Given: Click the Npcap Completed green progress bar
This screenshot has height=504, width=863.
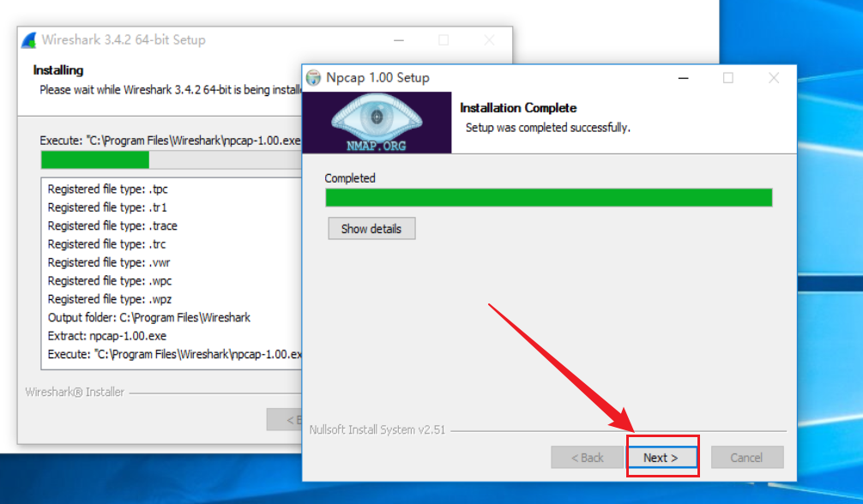Looking at the screenshot, I should point(549,197).
